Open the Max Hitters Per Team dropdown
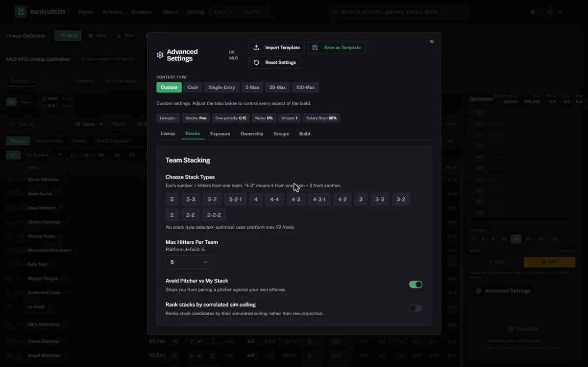Screen dimensions: 588x367 pos(189,262)
